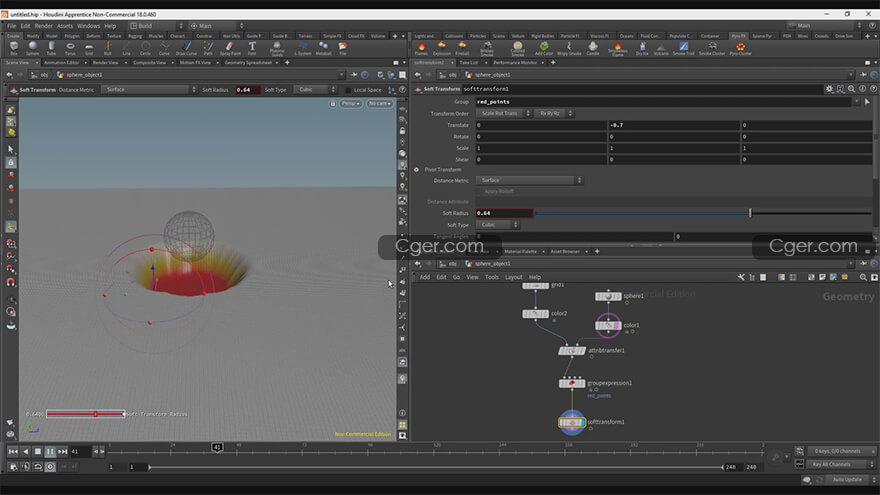This screenshot has width=880, height=495.
Task: Open the Persp camera menu in viewport
Action: click(x=351, y=104)
